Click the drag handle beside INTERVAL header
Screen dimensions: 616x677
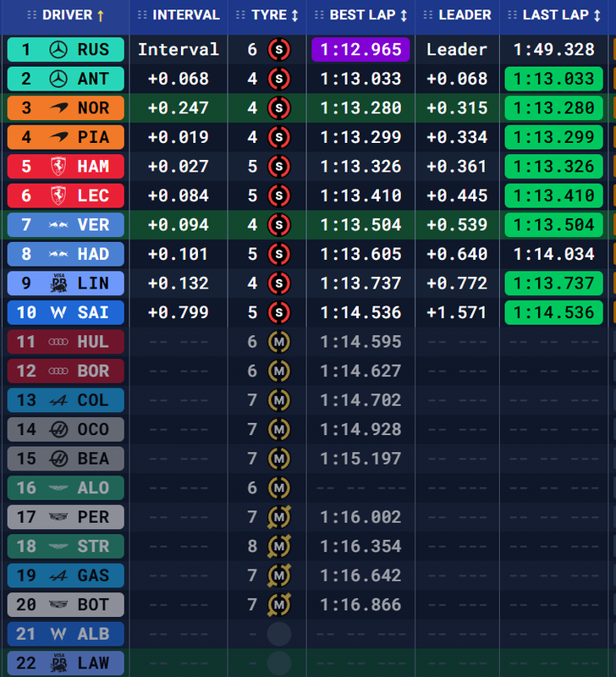(142, 15)
